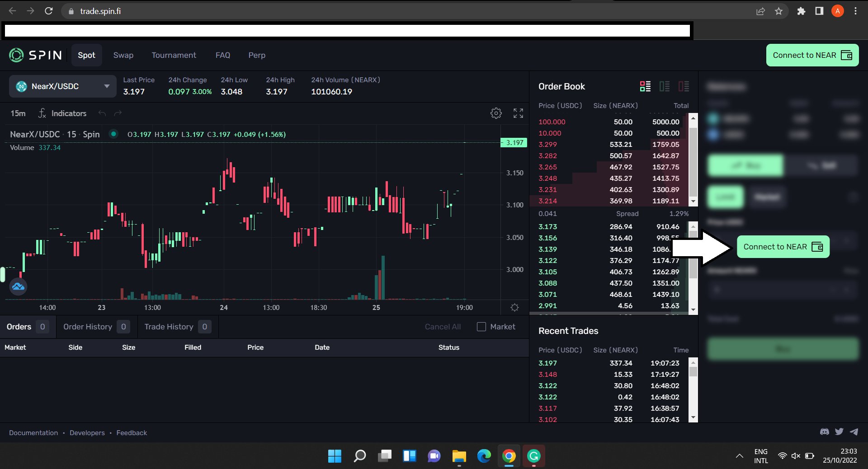
Task: Share this page from address bar
Action: click(x=760, y=11)
